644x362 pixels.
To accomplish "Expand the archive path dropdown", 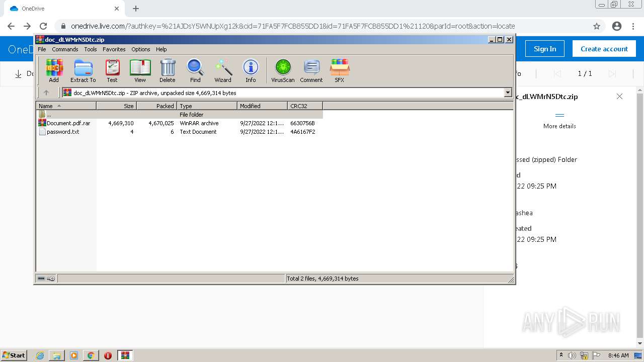I will click(x=508, y=93).
